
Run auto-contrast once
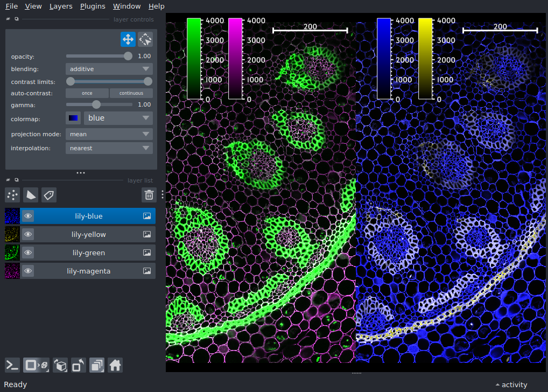click(x=86, y=93)
